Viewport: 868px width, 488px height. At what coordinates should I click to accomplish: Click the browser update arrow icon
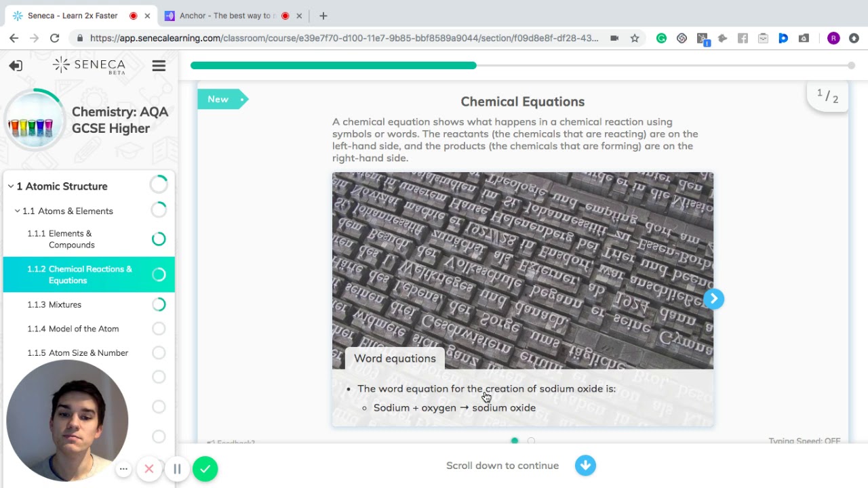(x=854, y=39)
